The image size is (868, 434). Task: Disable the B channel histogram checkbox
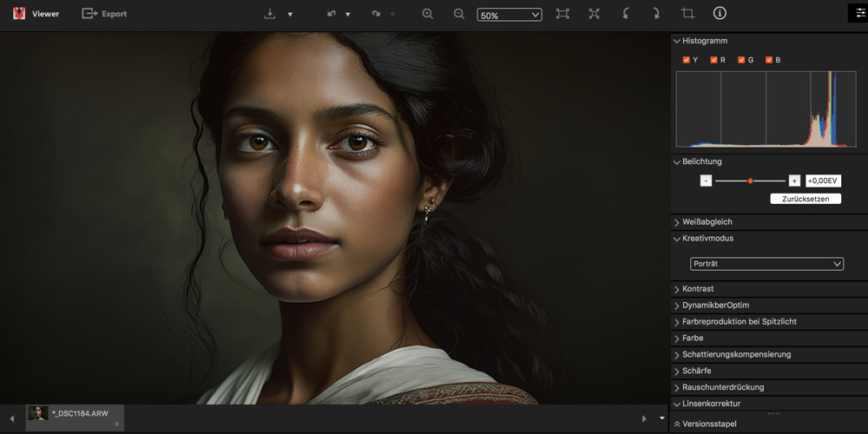(769, 60)
